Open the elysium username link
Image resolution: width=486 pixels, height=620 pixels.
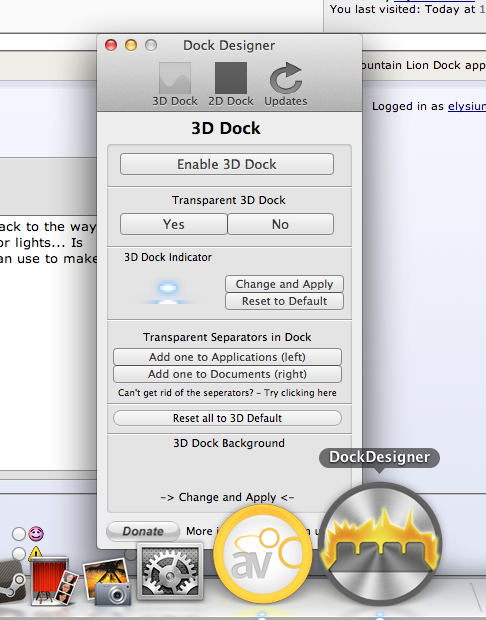pos(467,106)
